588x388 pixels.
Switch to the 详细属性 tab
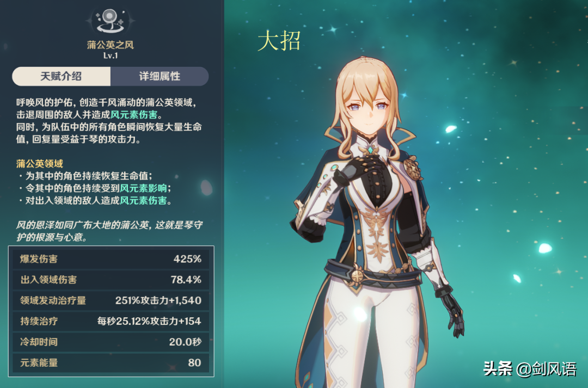coord(160,77)
